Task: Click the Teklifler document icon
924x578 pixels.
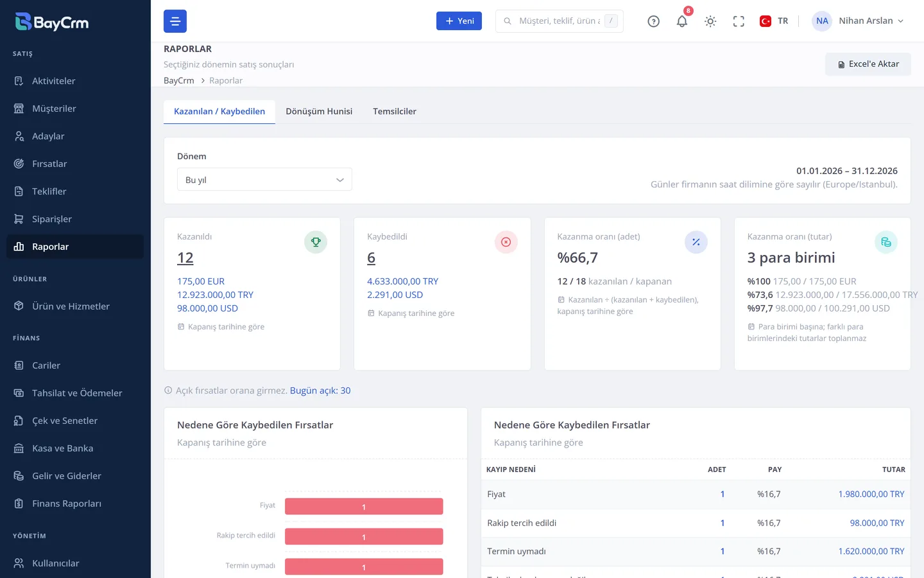Action: pyautogui.click(x=19, y=191)
